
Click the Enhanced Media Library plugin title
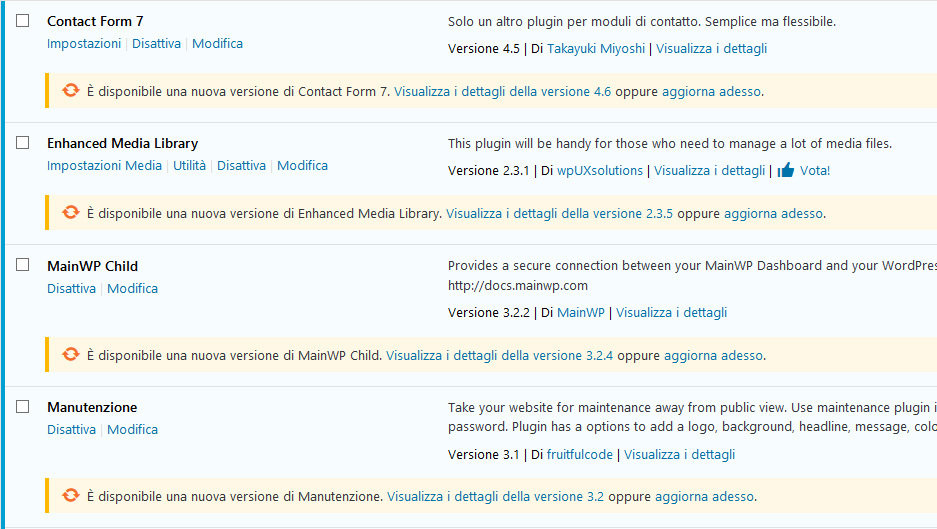click(x=123, y=143)
